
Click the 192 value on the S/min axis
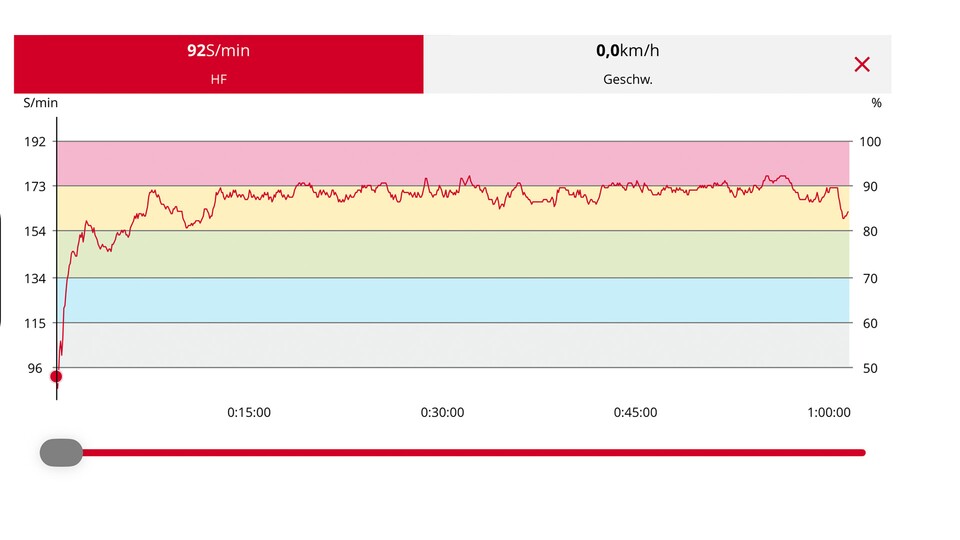tap(35, 142)
